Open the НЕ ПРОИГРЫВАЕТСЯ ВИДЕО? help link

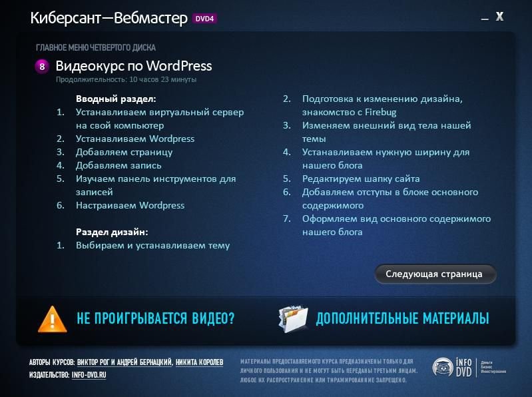[156, 318]
